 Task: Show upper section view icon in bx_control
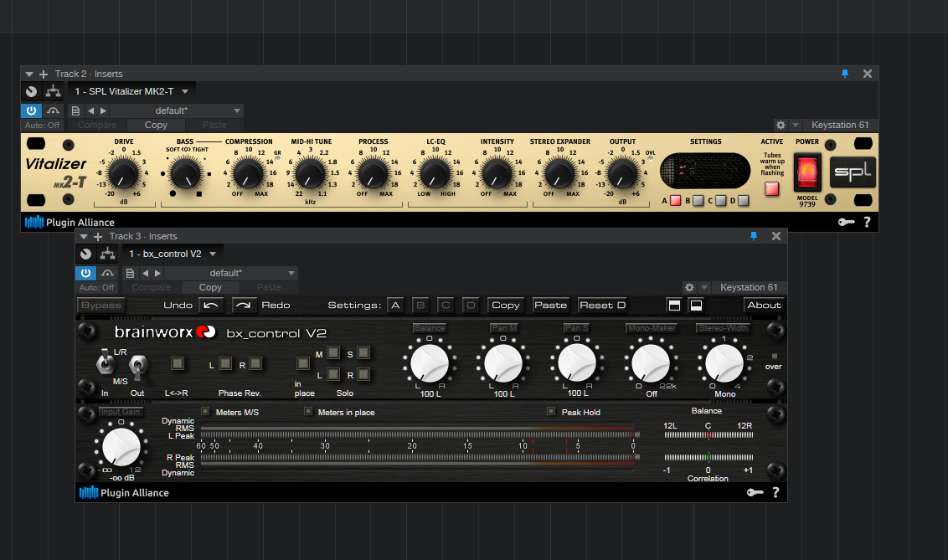pyautogui.click(x=674, y=305)
